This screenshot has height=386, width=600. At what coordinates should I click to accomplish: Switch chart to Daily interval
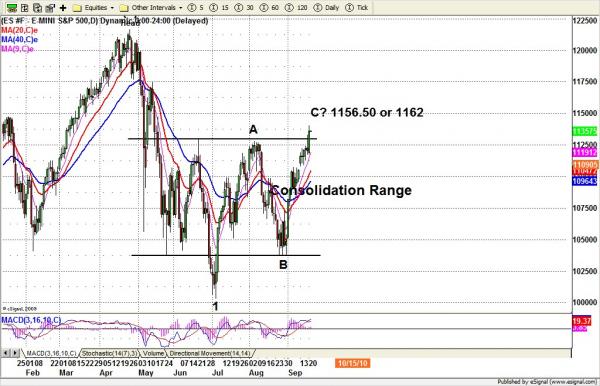pyautogui.click(x=326, y=8)
